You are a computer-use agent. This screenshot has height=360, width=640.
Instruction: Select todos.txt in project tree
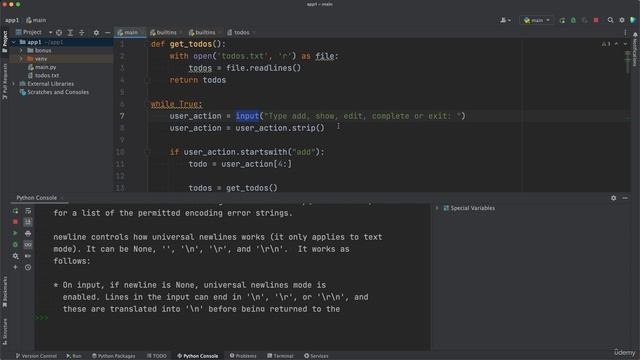[x=43, y=76]
